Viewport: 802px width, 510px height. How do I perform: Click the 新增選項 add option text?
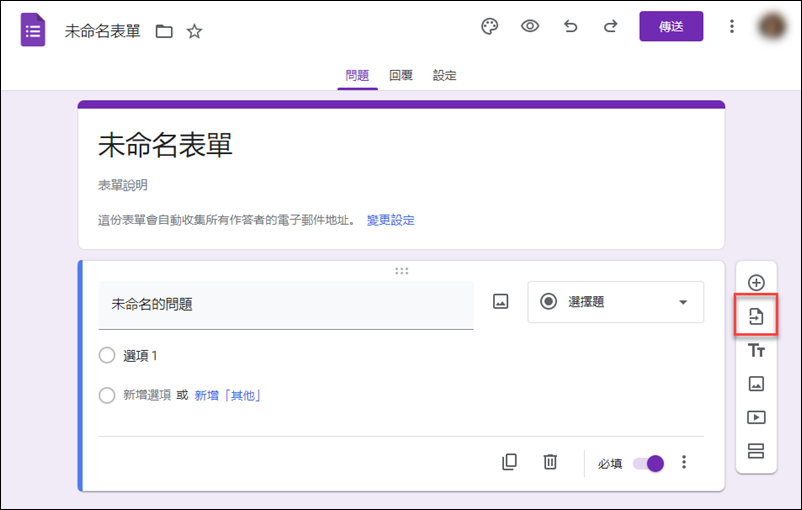point(147,395)
